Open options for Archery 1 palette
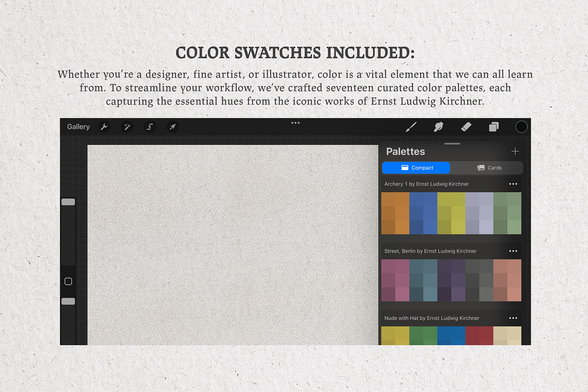The width and height of the screenshot is (588, 392). [513, 184]
